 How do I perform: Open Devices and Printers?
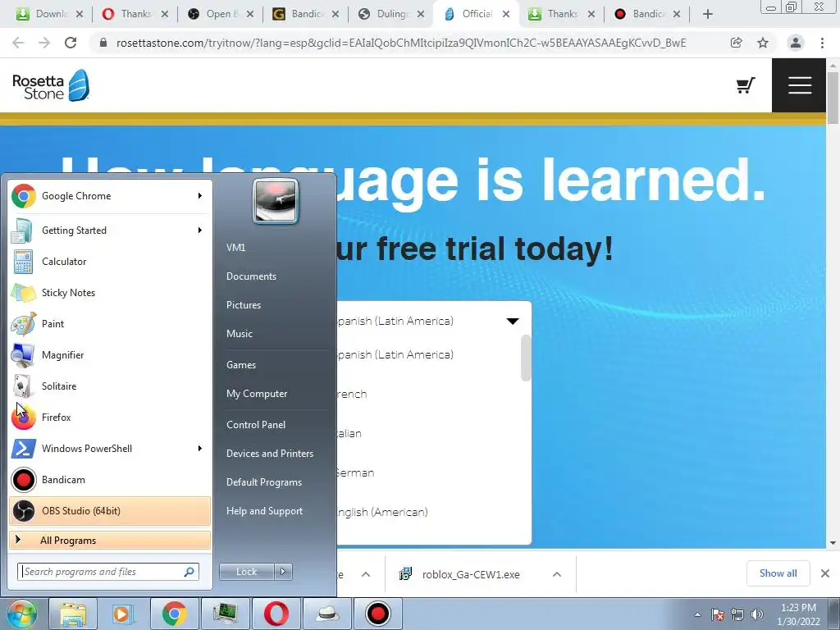pos(269,454)
